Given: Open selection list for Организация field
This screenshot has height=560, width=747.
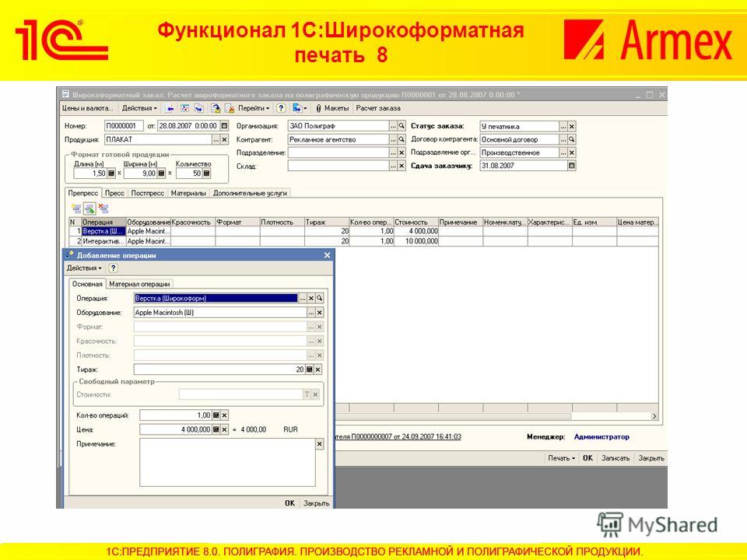Looking at the screenshot, I should 393,126.
